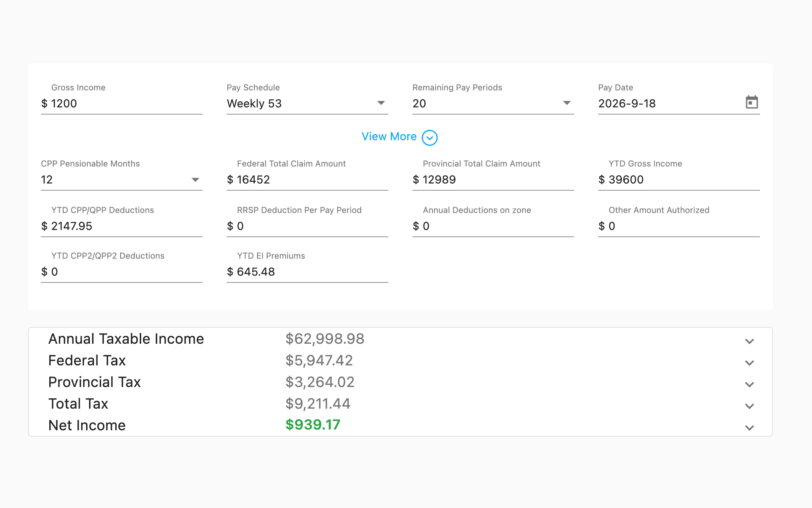Click the Annual Taxable Income label
The height and width of the screenshot is (508, 812).
[126, 339]
